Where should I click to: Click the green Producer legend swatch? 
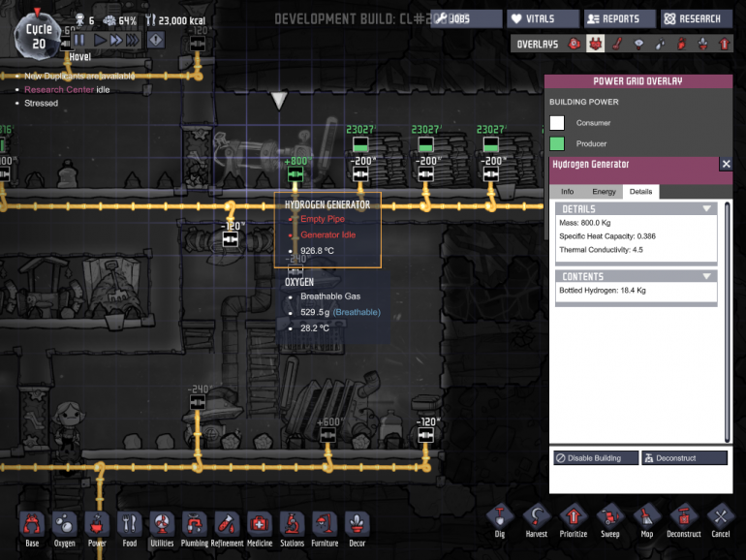(557, 143)
